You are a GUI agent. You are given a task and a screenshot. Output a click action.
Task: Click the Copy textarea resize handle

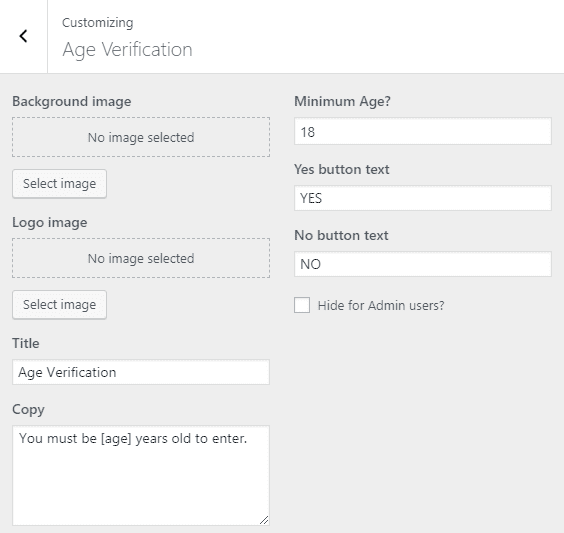pyautogui.click(x=264, y=520)
